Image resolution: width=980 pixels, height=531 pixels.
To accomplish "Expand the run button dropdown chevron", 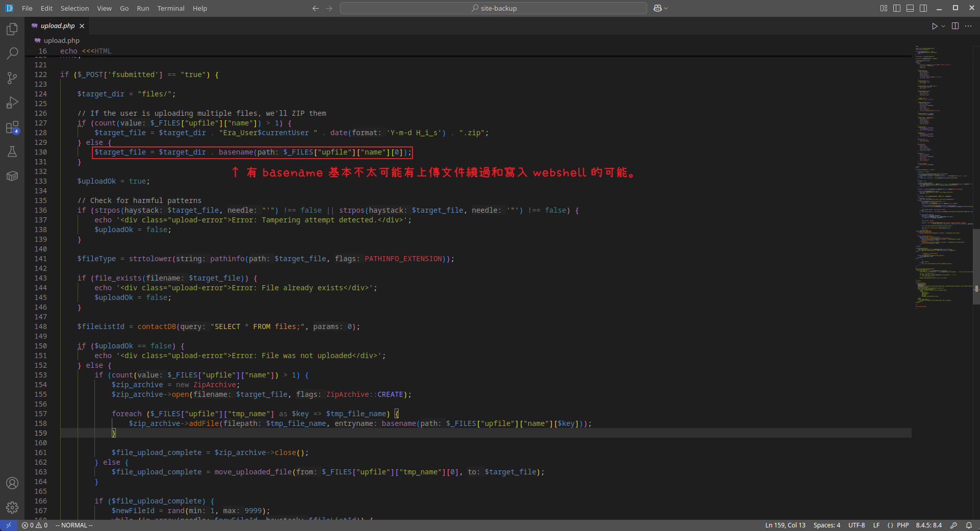I will pos(943,26).
